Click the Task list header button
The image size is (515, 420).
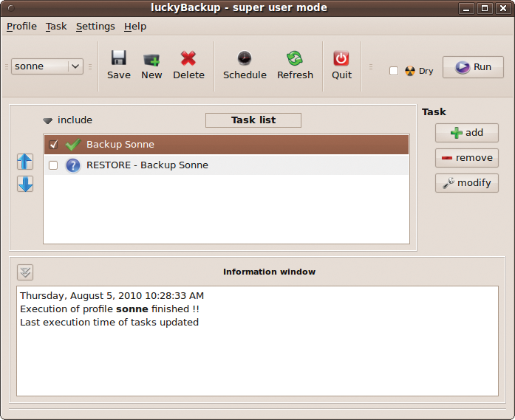253,120
